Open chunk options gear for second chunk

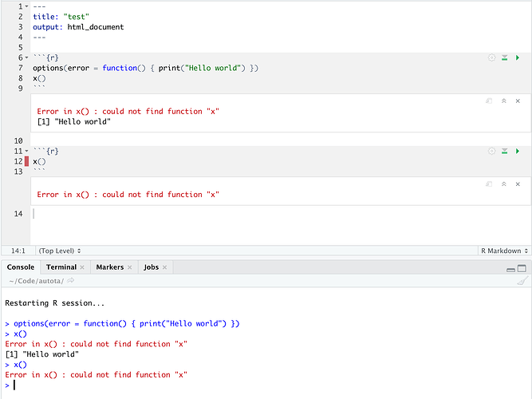pos(491,151)
